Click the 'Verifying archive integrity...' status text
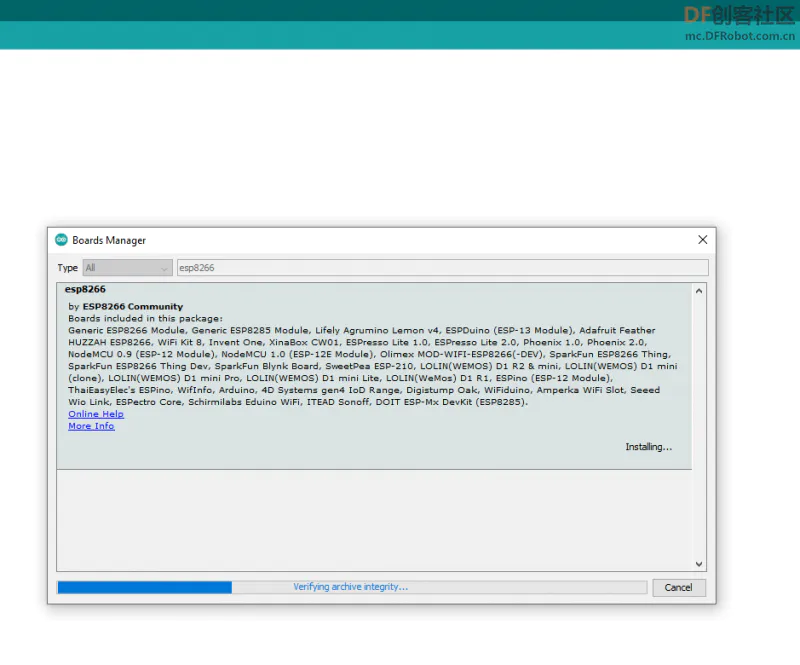Screen dimensions: 800x665 351,587
